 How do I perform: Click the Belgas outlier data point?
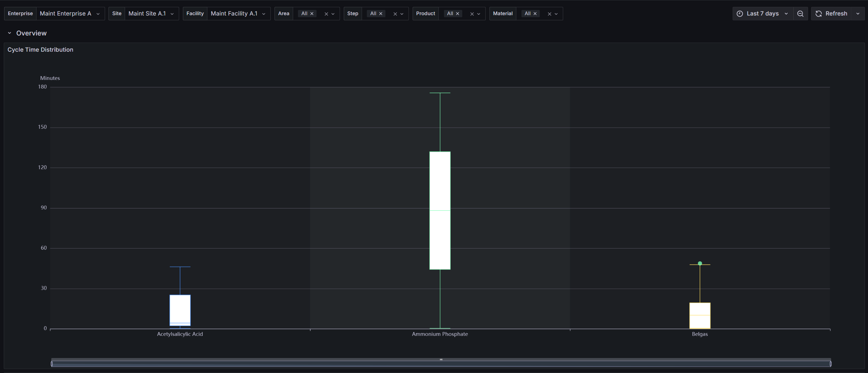click(700, 263)
